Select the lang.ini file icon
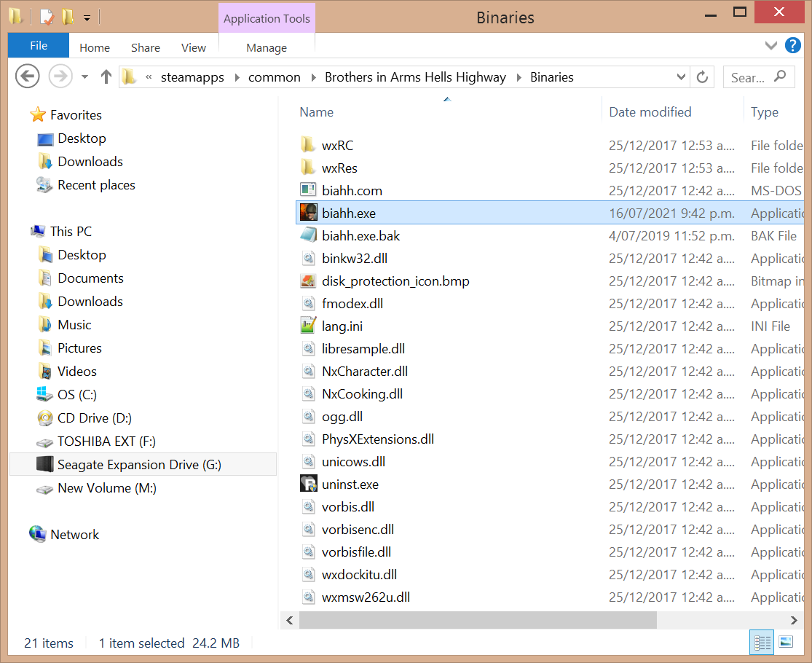 click(308, 325)
